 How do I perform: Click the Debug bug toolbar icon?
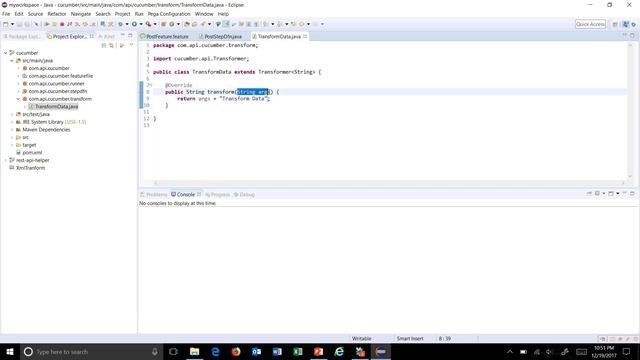(x=120, y=24)
